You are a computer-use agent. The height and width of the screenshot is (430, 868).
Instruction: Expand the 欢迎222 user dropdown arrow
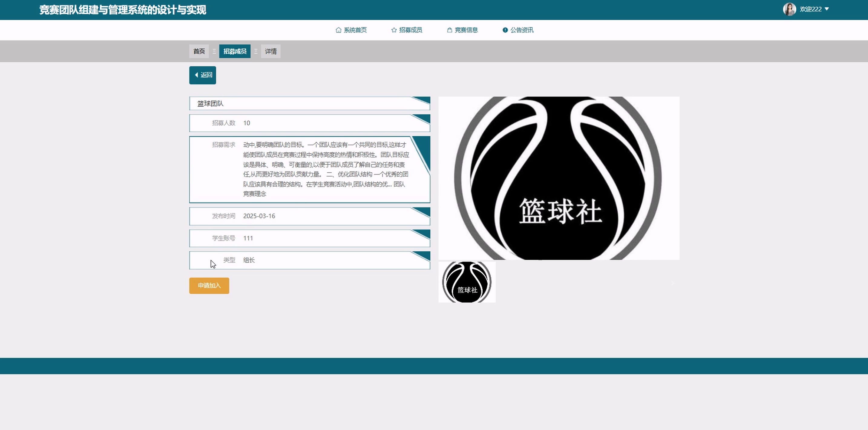tap(827, 9)
